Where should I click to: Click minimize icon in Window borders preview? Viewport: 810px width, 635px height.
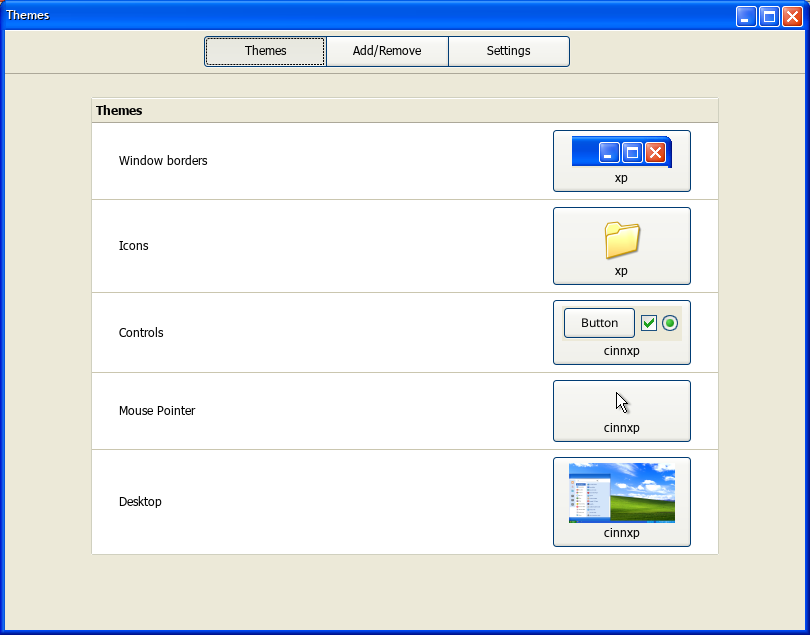[x=609, y=153]
